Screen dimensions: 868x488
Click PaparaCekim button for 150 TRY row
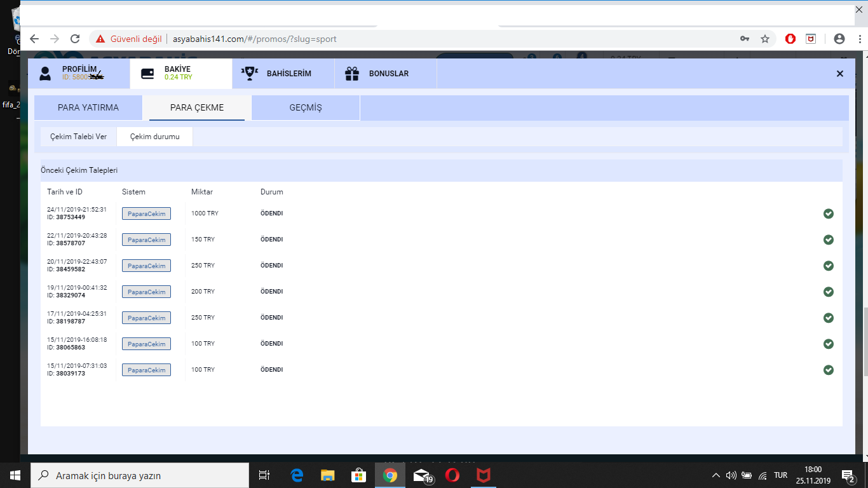point(146,240)
